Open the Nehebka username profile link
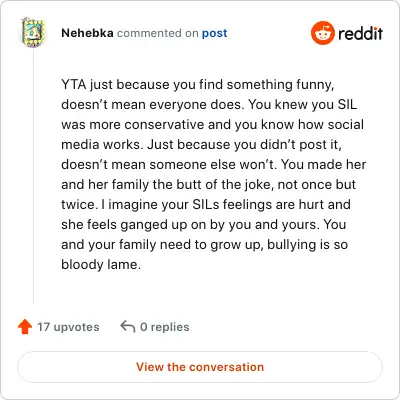Viewport: 400px width, 400px height. point(87,33)
